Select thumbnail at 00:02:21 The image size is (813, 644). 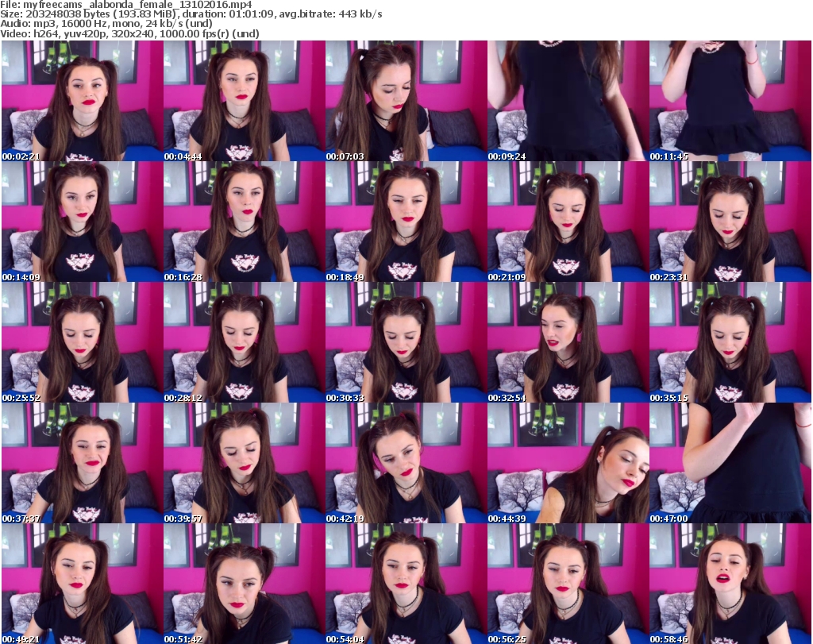83,101
